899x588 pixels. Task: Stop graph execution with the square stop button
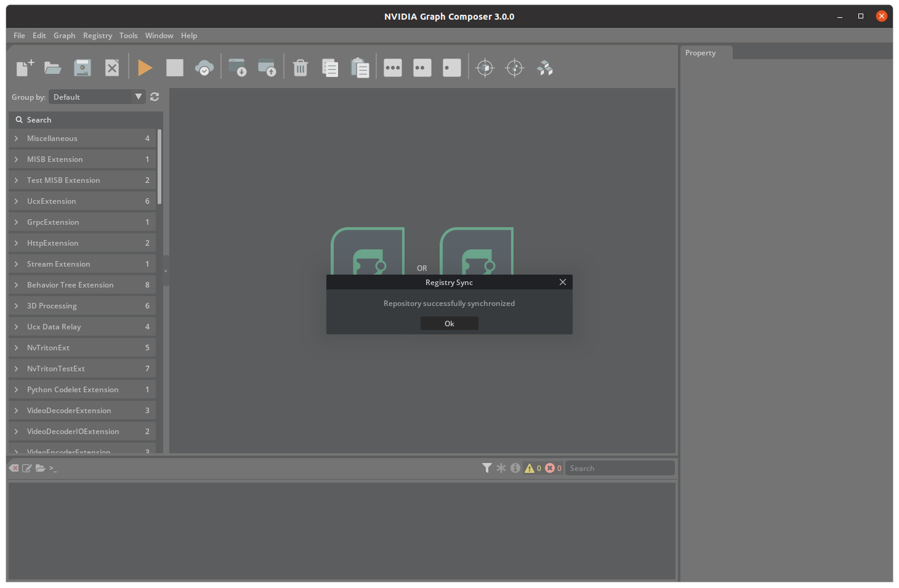pos(175,68)
